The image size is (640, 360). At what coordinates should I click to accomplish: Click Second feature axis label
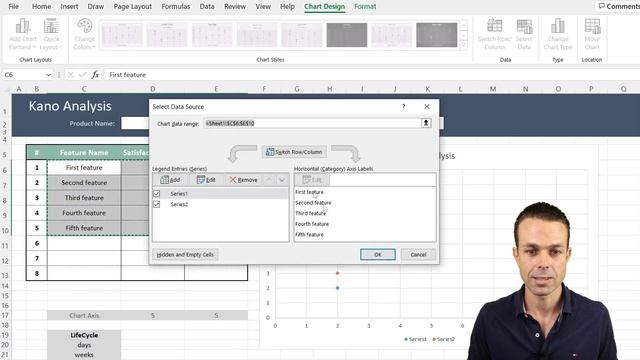pos(313,202)
